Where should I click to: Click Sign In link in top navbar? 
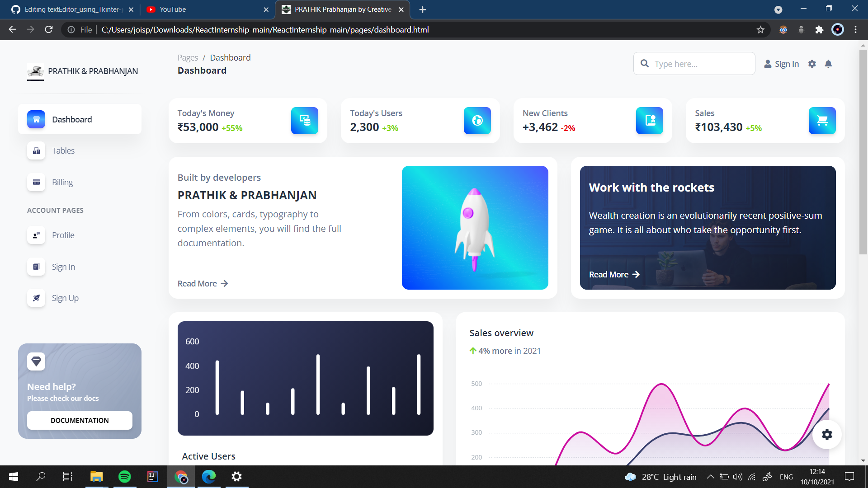click(x=782, y=64)
